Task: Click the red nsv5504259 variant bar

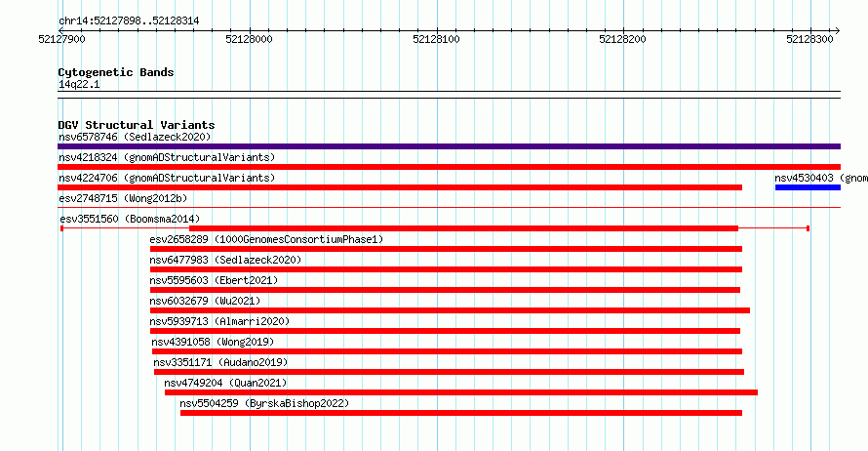Action: pyautogui.click(x=461, y=413)
